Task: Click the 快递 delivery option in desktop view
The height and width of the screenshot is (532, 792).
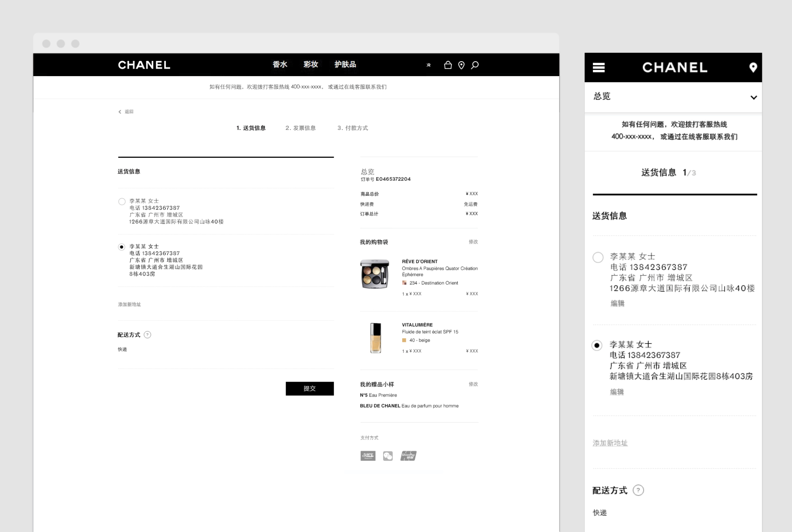Action: (122, 349)
